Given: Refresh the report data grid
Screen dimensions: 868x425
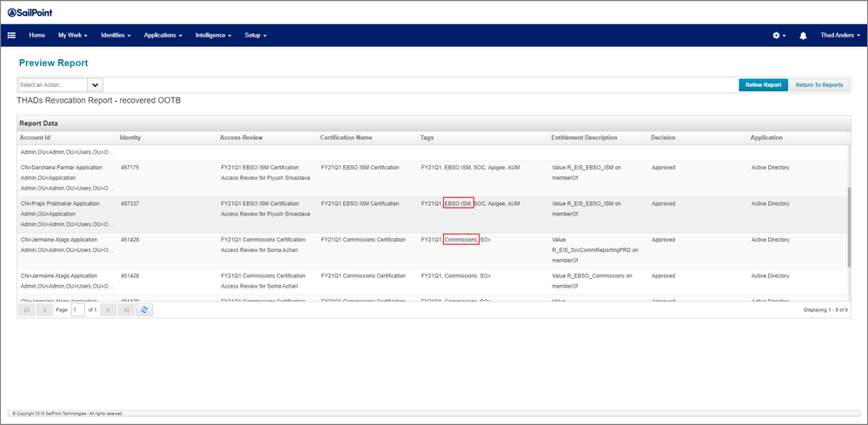Looking at the screenshot, I should point(145,309).
